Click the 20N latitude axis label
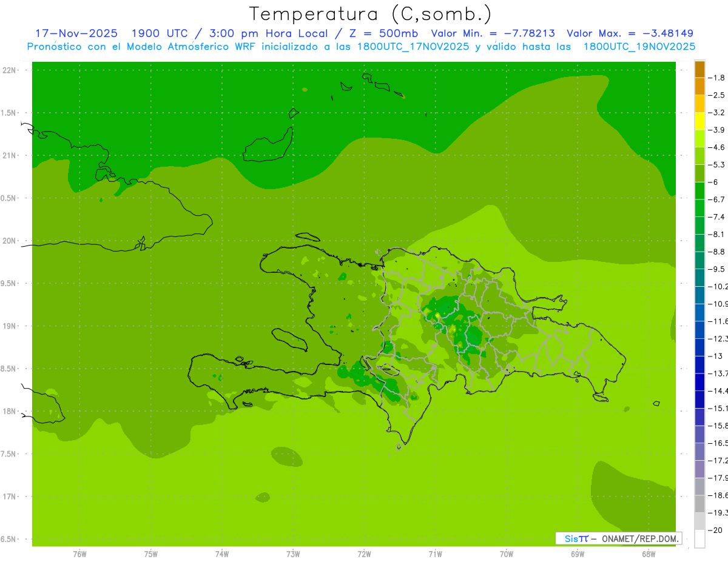 [10, 241]
